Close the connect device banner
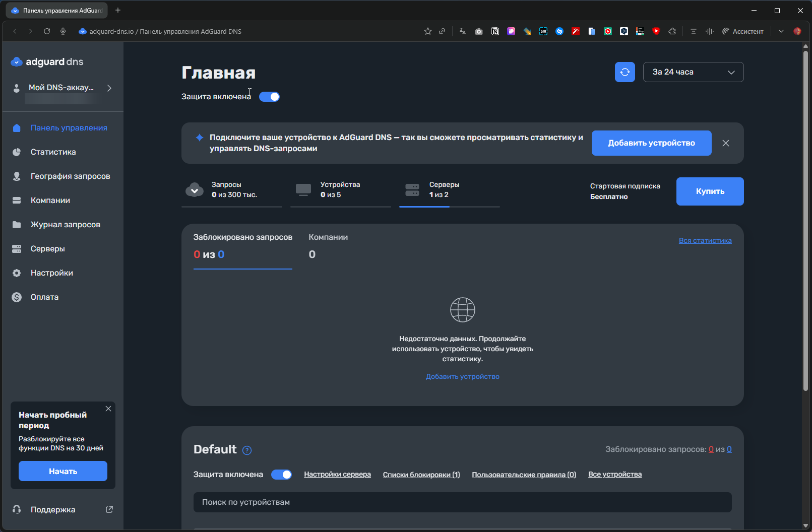The width and height of the screenshot is (812, 532). tap(726, 143)
